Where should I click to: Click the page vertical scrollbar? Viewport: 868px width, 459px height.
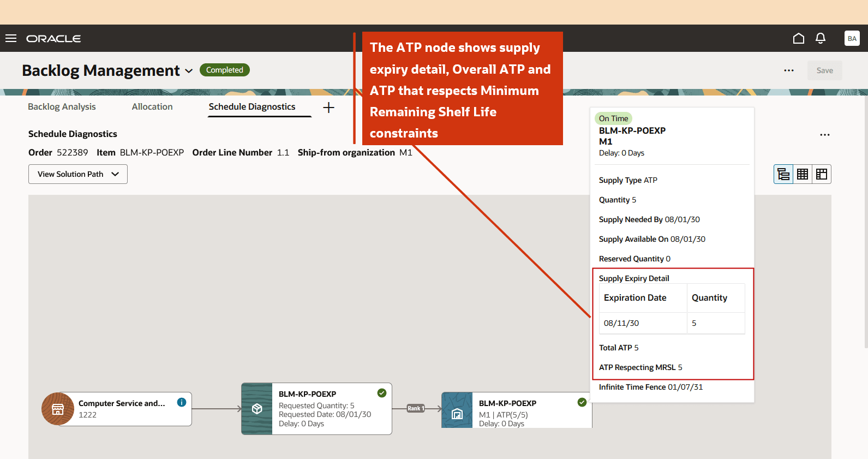866,222
